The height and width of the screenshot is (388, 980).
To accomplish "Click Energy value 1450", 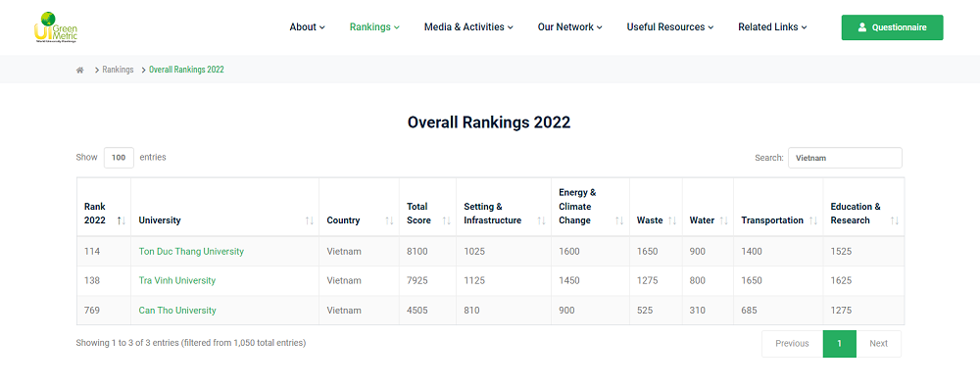I will point(568,280).
